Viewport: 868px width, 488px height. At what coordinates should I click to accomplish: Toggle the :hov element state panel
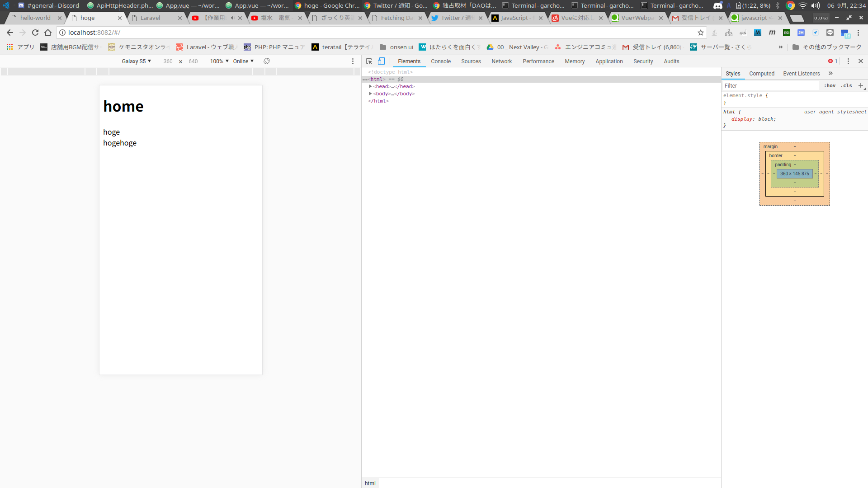tap(830, 85)
